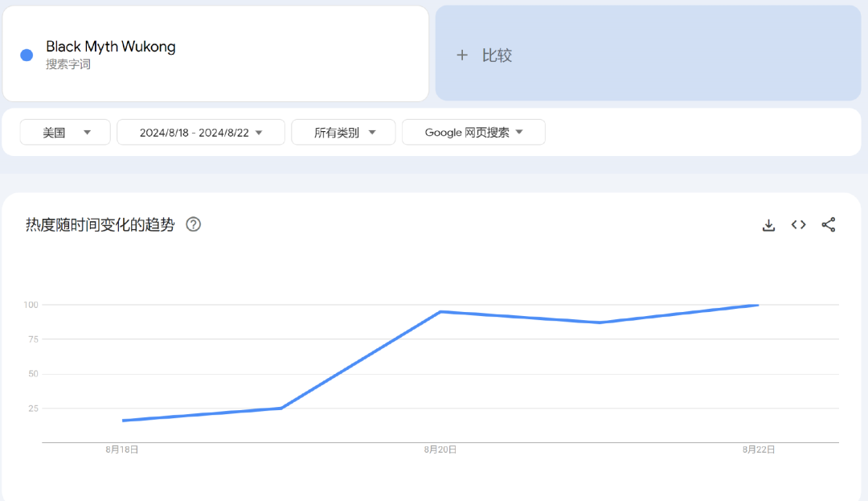Click the arrow beside Google 网页搜索
868x501 pixels.
(x=519, y=133)
